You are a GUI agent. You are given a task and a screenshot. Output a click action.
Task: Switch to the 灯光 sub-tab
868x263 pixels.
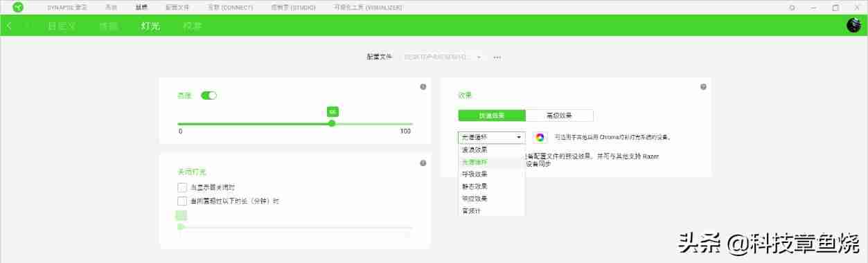coord(150,26)
